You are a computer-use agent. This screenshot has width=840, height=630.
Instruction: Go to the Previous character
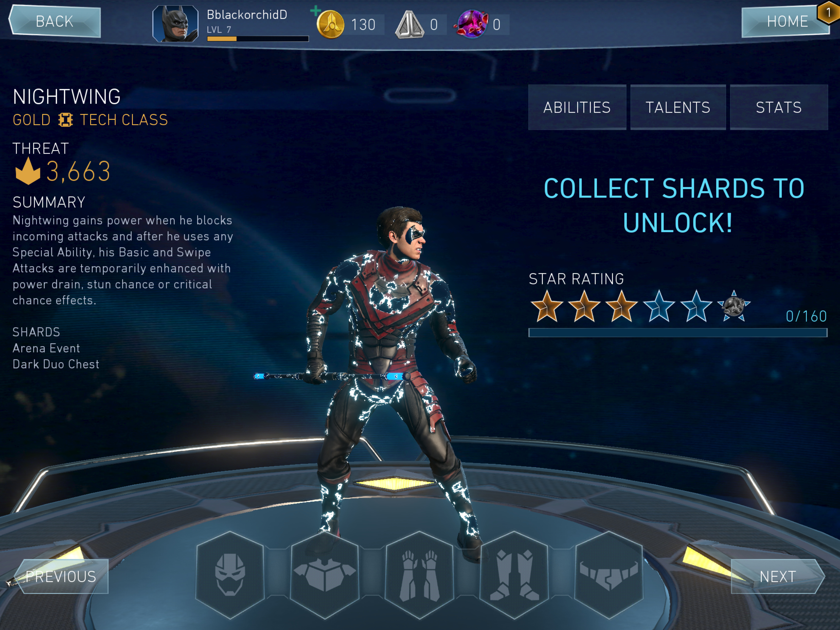tap(61, 576)
